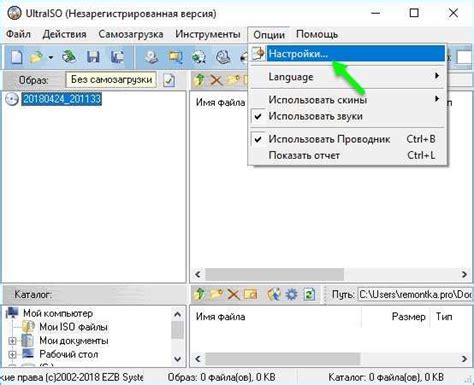The image size is (474, 385).
Task: Expand the Использовать скины submenu
Action: pyautogui.click(x=348, y=99)
